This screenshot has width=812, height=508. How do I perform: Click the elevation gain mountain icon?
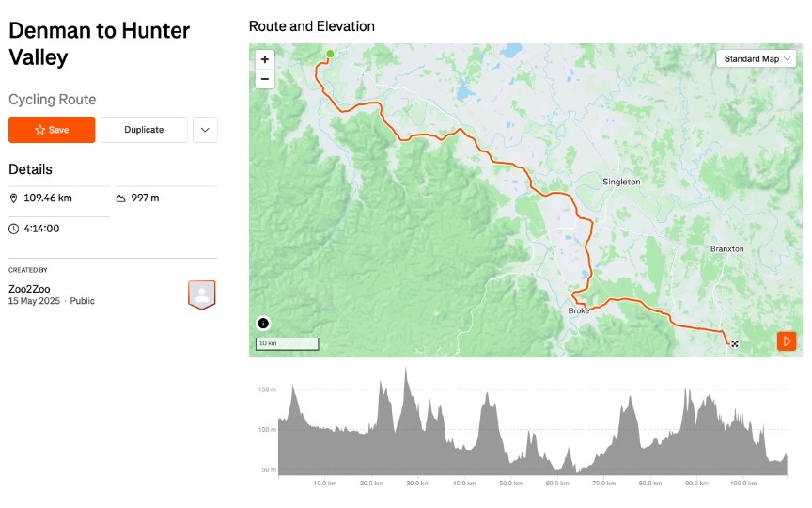coord(121,198)
